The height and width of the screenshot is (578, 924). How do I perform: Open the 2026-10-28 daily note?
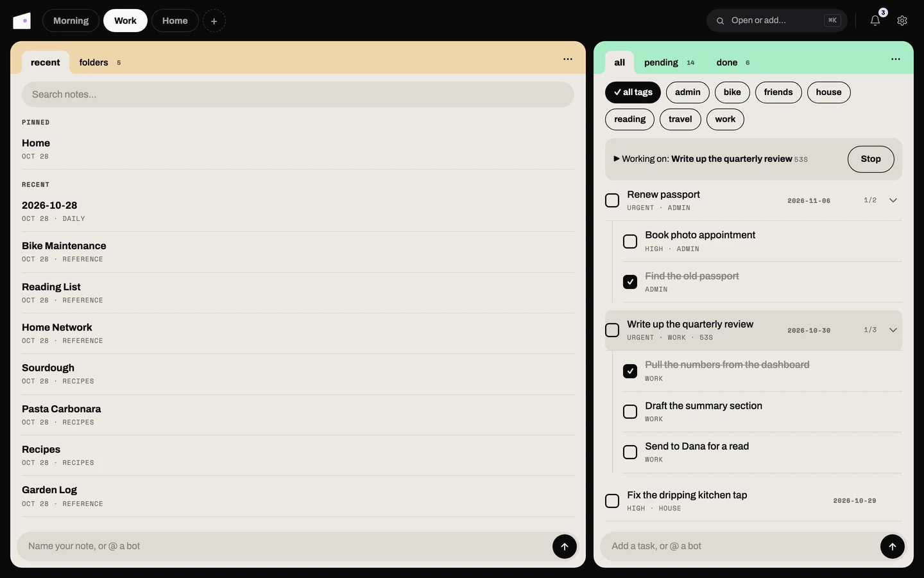coord(298,211)
